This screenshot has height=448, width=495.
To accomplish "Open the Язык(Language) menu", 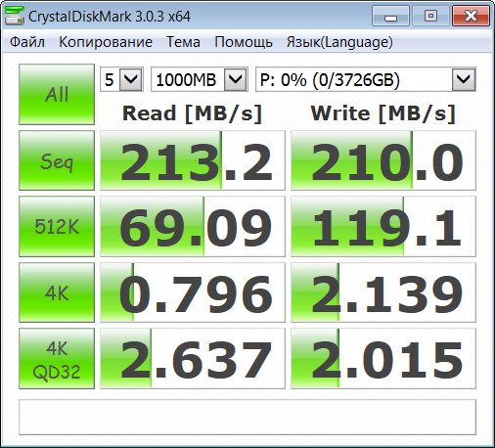I will tap(339, 42).
